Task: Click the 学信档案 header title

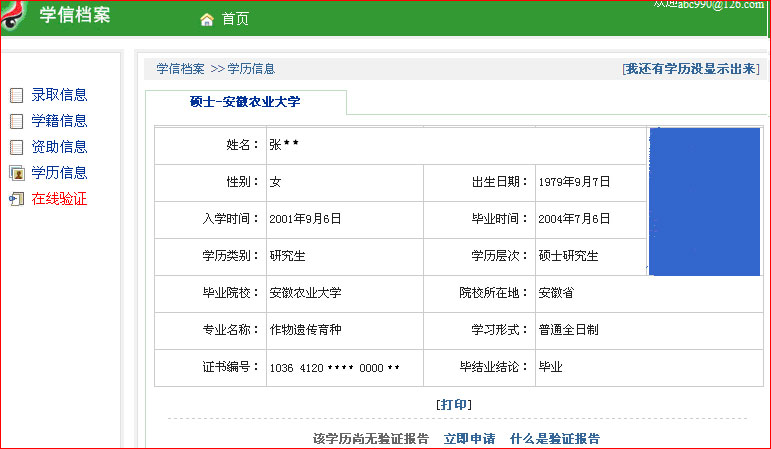Action: [75, 15]
